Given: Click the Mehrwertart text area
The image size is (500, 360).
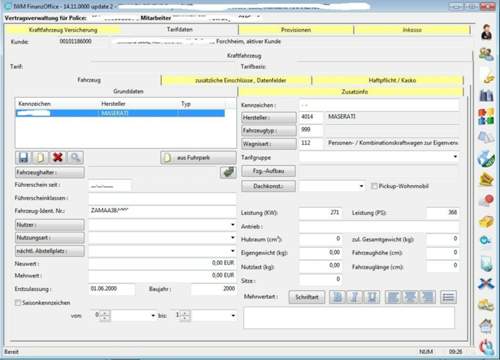Looking at the screenshot, I should click(x=349, y=318).
